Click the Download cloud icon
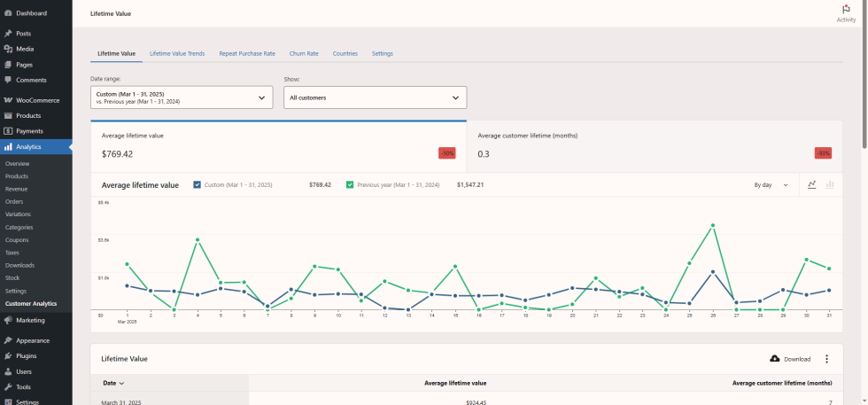The width and height of the screenshot is (868, 405). coord(775,359)
